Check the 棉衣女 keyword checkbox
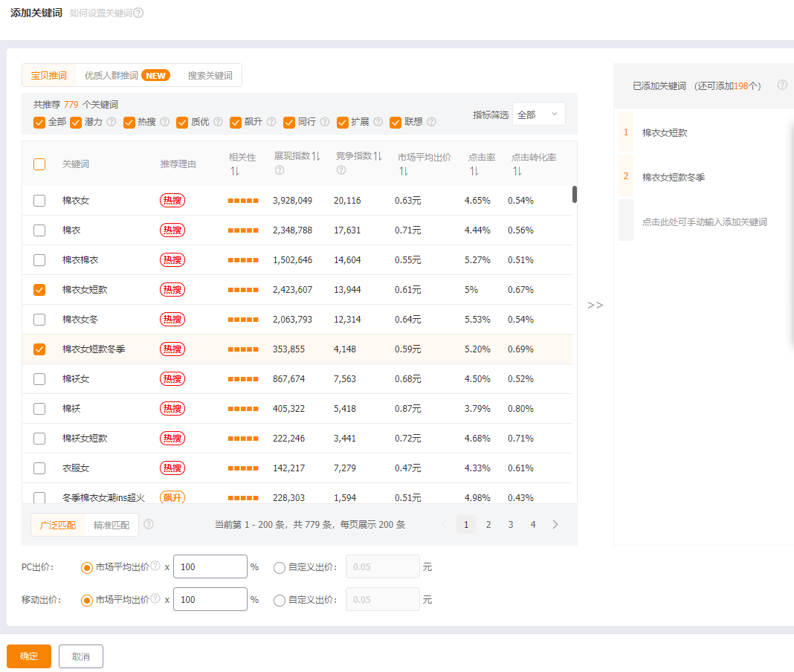Viewport: 794px width, 672px height. 39,201
